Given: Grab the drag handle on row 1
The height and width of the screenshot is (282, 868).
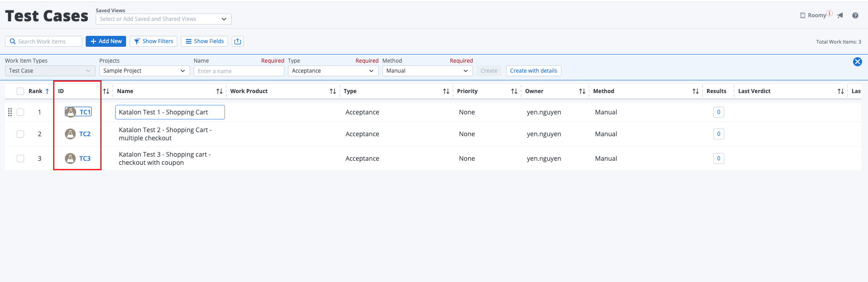Looking at the screenshot, I should (10, 112).
